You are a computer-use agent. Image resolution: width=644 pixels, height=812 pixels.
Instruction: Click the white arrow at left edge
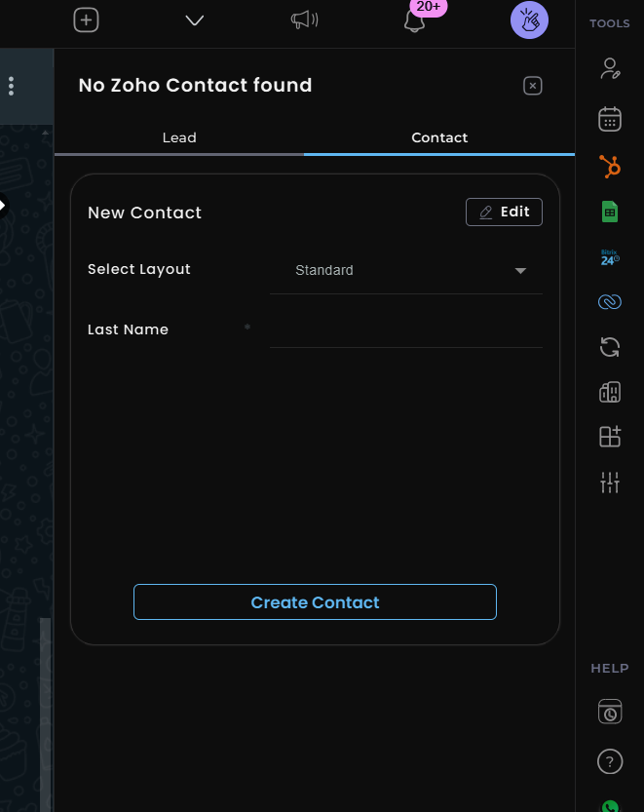tap(3, 206)
